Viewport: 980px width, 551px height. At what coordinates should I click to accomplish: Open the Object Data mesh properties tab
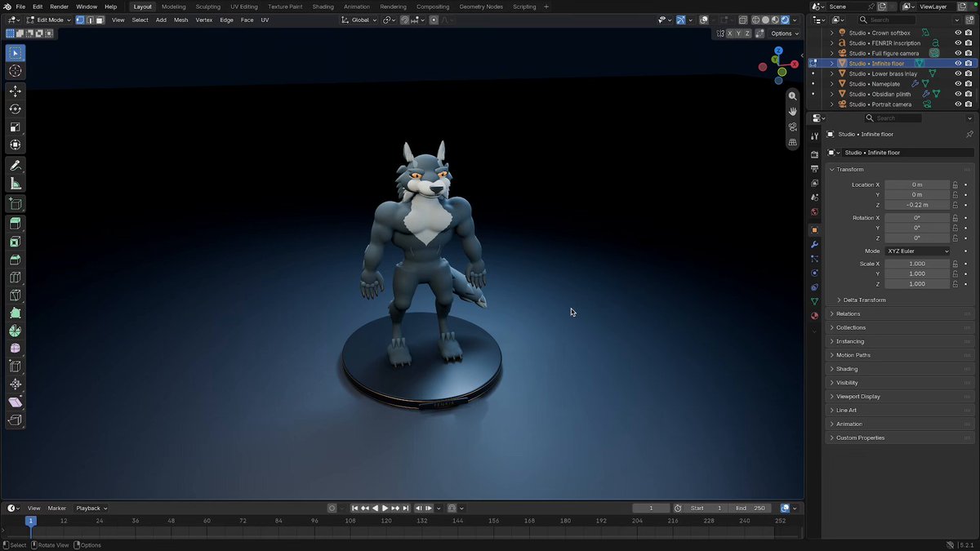pos(814,301)
